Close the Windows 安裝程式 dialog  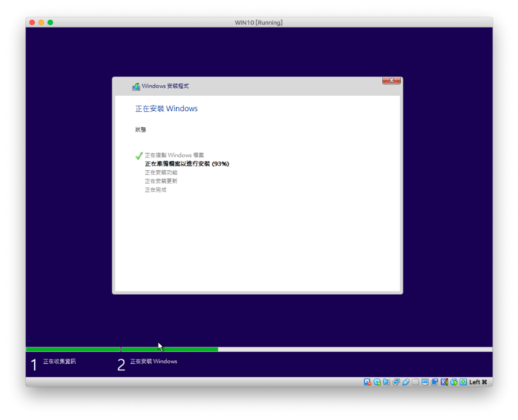(391, 81)
